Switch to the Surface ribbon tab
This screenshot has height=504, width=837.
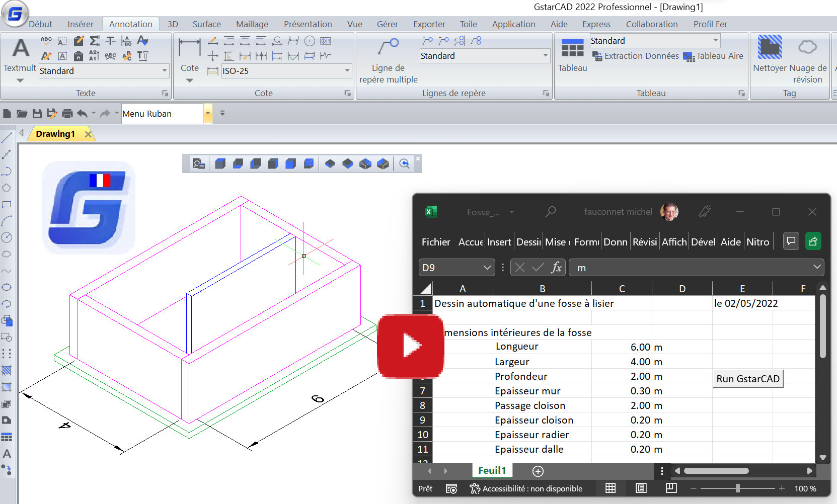[x=206, y=24]
